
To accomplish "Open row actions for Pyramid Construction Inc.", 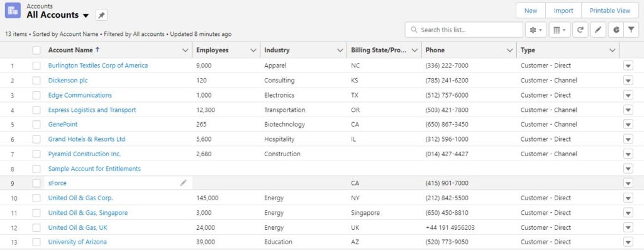I will [628, 154].
